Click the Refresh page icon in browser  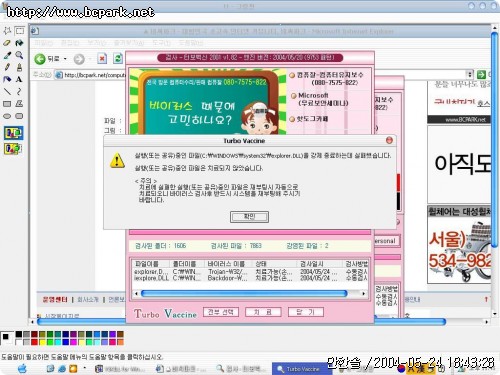pos(118,59)
